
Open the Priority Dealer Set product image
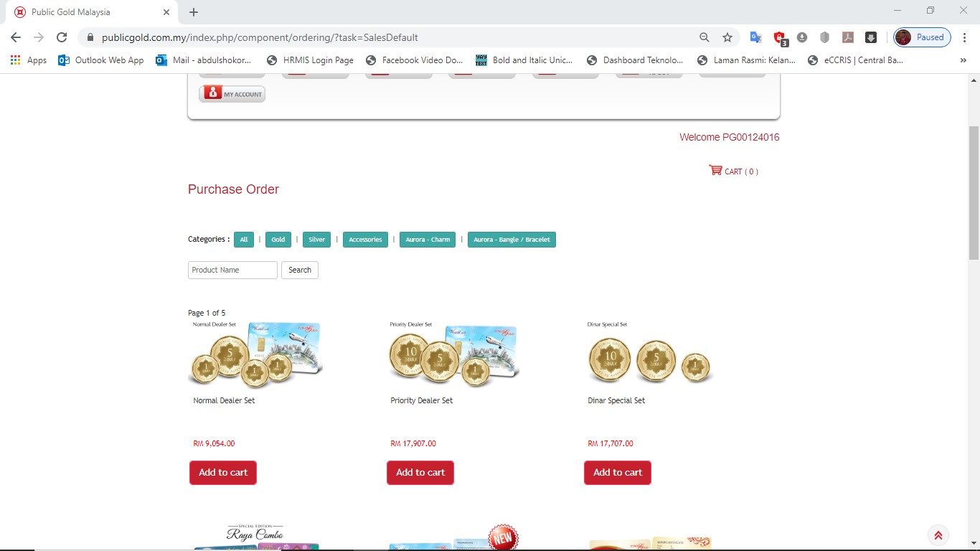(x=453, y=354)
